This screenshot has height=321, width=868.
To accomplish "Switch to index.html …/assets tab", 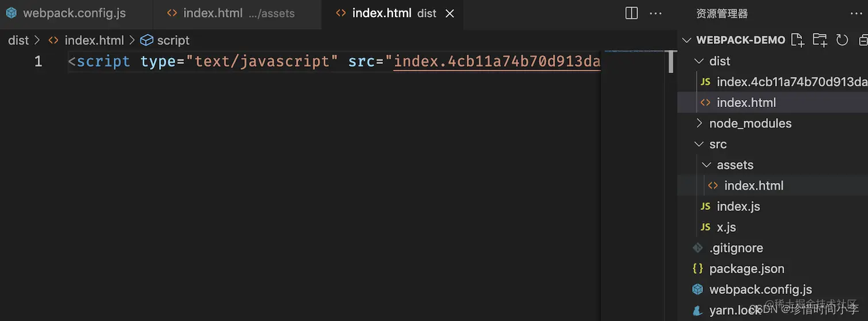I will point(237,13).
